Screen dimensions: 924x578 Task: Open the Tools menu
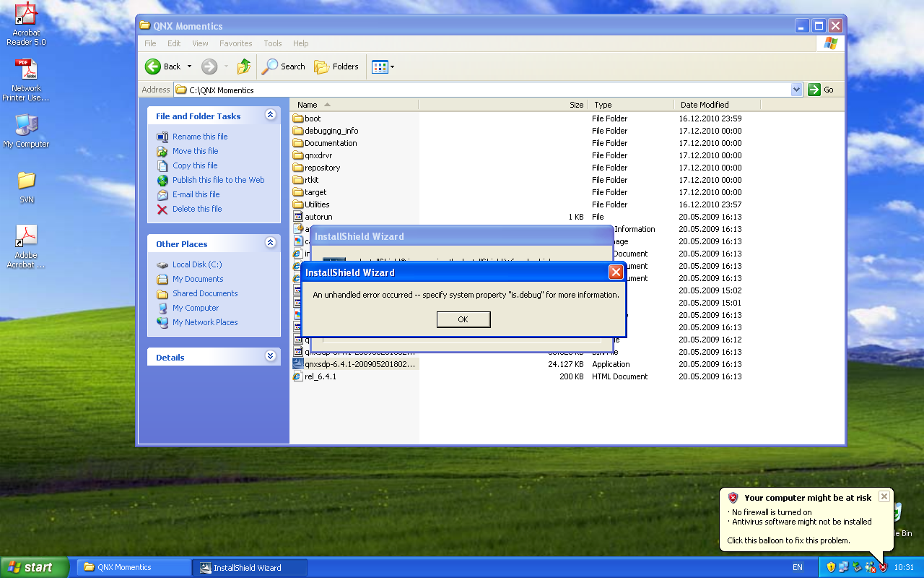(272, 43)
